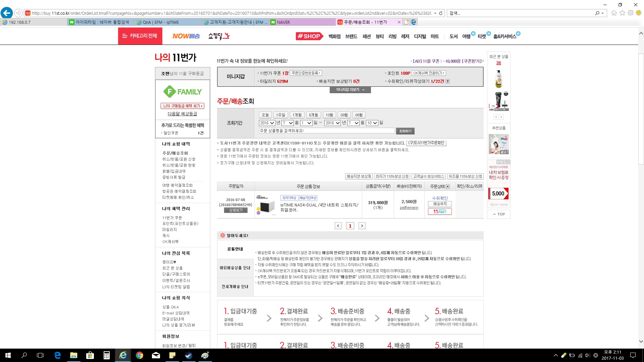The image size is (644, 362).
Task: Click the 배송추적 button
Action: 440,204
